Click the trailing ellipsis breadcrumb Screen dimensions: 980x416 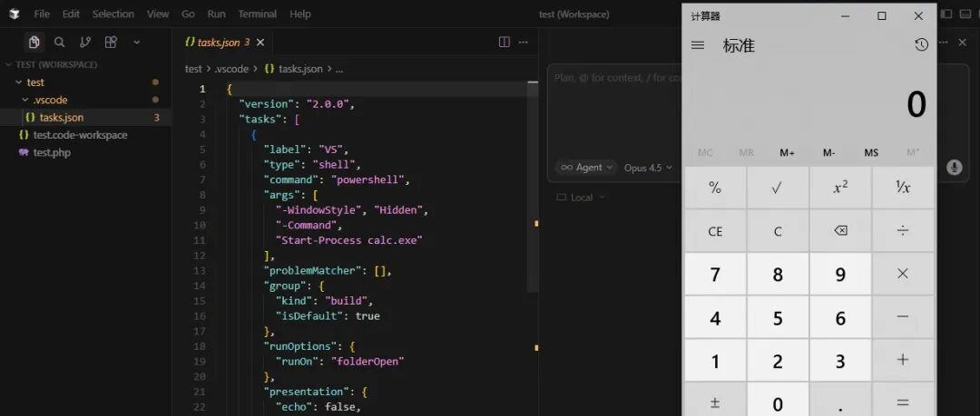(338, 69)
